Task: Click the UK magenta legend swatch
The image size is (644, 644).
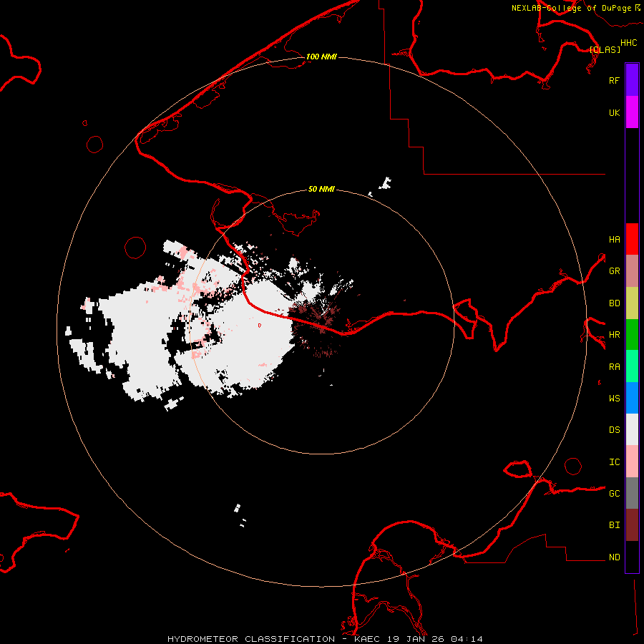Action: point(632,112)
